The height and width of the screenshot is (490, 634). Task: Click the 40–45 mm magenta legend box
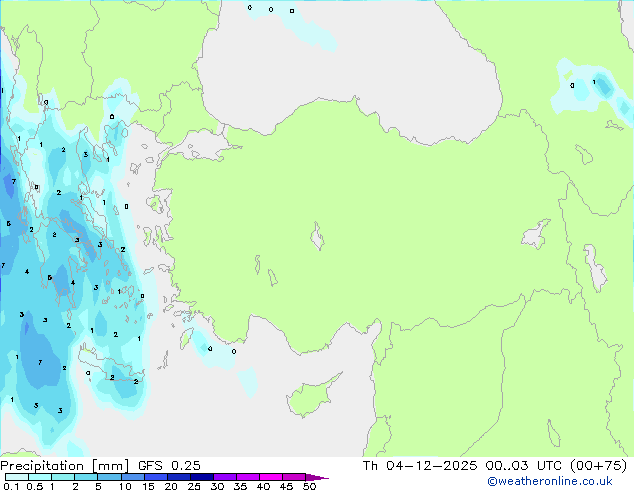[271, 477]
